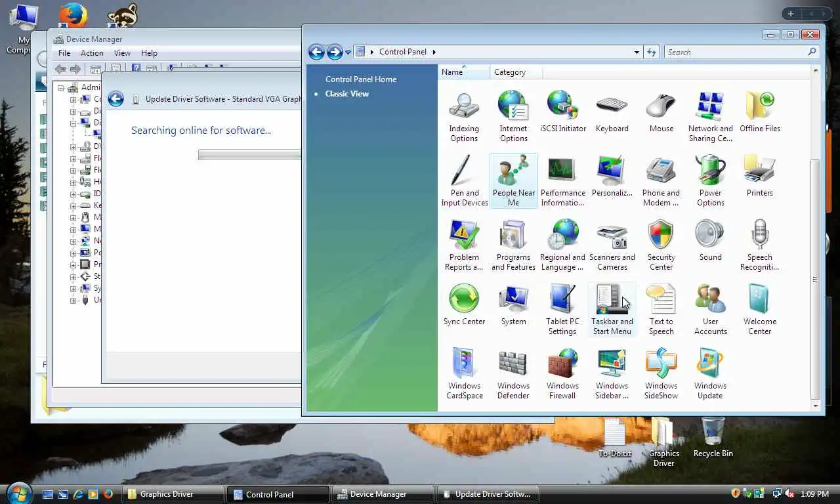Open System applet in Control Panel
This screenshot has height=504, width=840.
coord(513,305)
